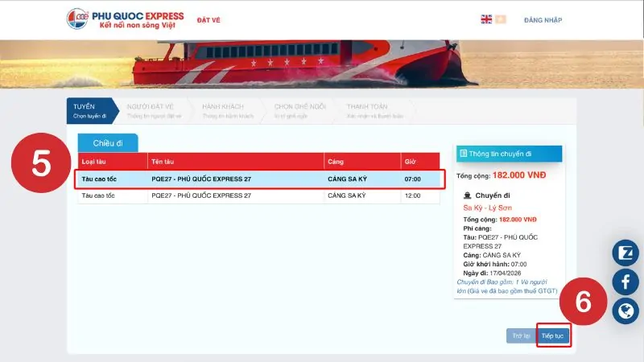Click the ship icon beside Chuyến đi
Viewport: 644px width, 362px height.
point(468,195)
